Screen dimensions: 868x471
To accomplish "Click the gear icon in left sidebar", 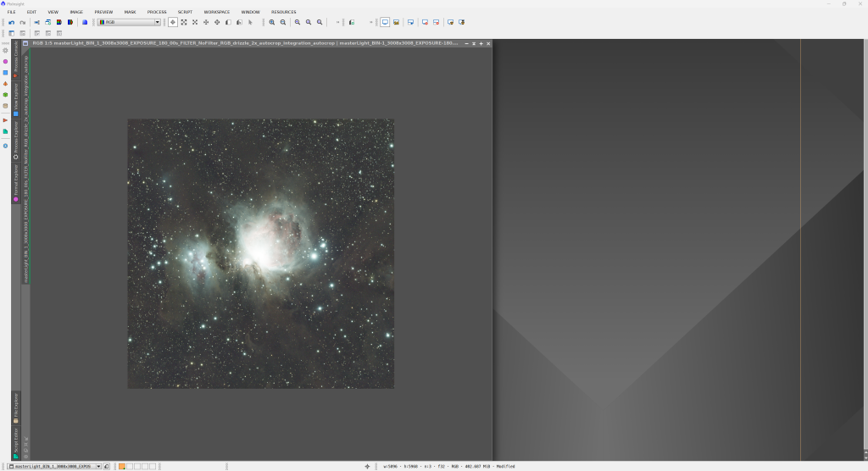I will point(5,51).
